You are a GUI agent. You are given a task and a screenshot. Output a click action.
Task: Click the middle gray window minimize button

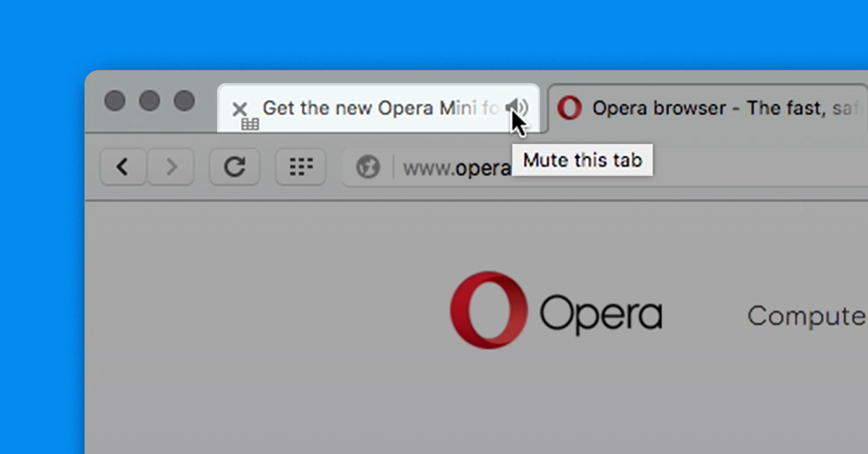click(150, 101)
